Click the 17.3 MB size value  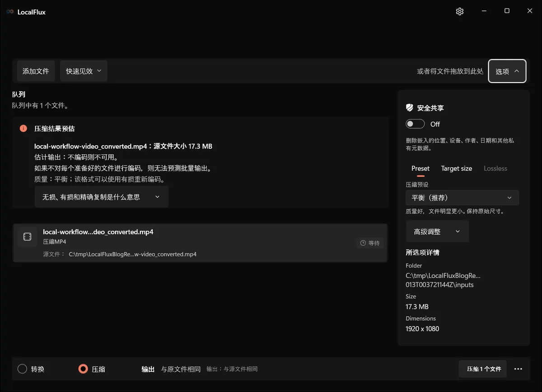tap(417, 307)
